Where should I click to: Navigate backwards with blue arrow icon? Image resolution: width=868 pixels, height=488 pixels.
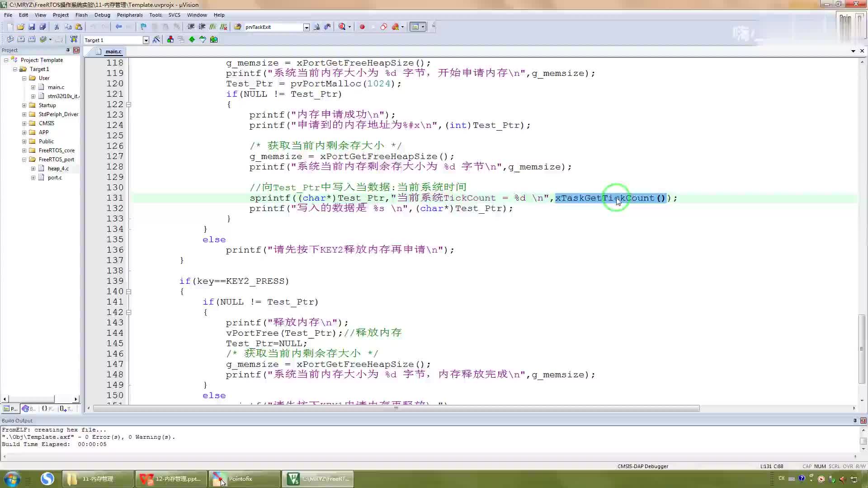118,27
